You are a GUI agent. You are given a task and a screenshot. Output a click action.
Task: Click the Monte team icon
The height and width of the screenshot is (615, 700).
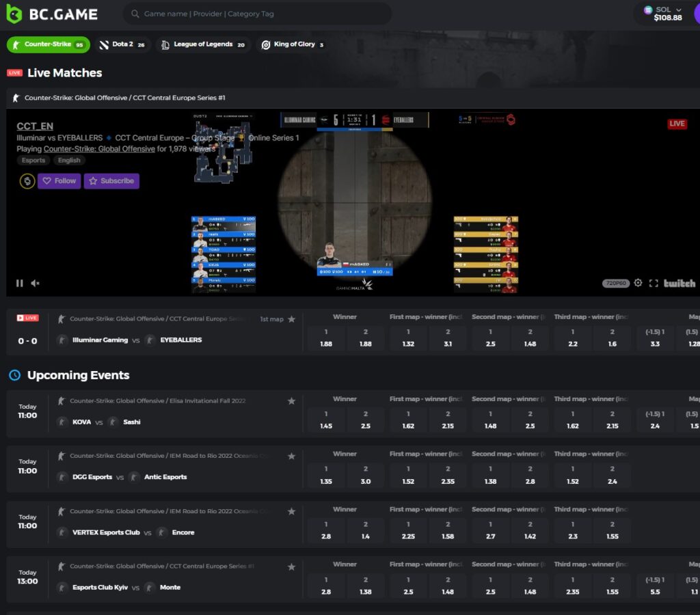tap(150, 588)
